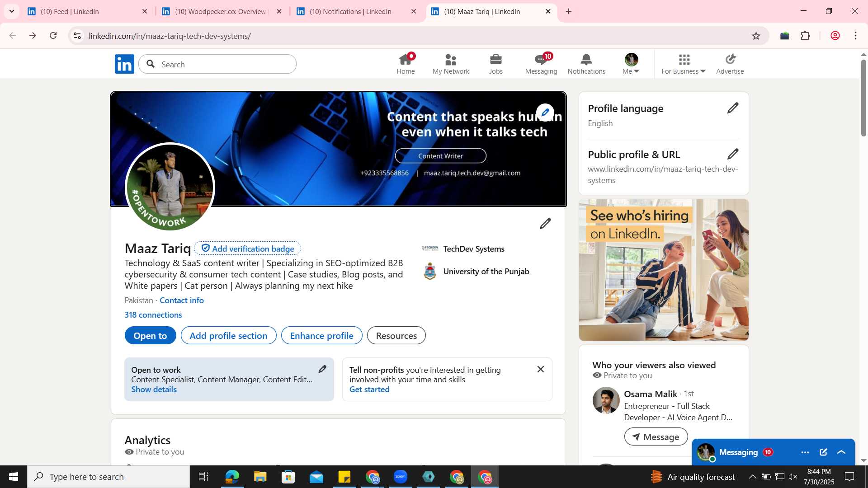Compose new message in messaging overlay
This screenshot has height=488, width=868.
823,452
